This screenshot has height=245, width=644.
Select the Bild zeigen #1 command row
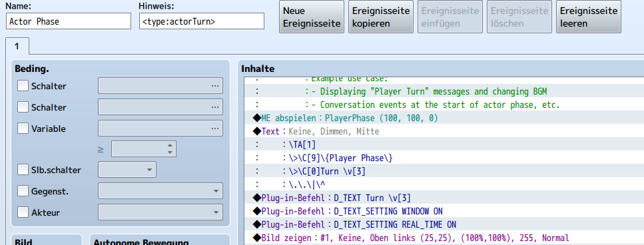tap(444, 238)
